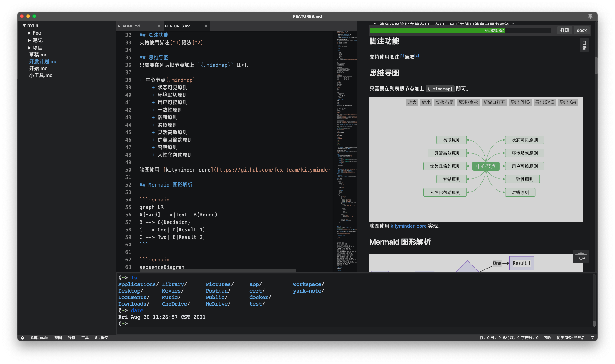Click the row/column counter in status bar
Viewport: 615px width, 364px height.
pyautogui.click(x=509, y=337)
